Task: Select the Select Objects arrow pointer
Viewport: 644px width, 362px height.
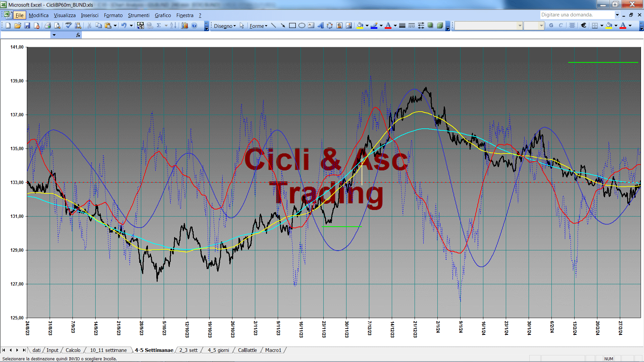Action: pyautogui.click(x=242, y=26)
